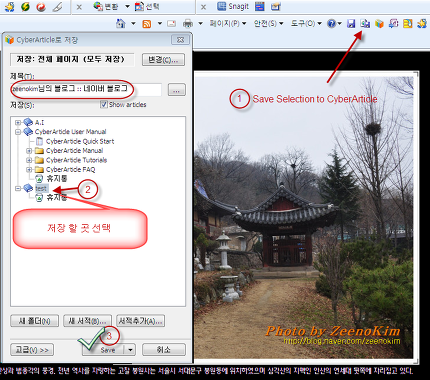Go to browser Home page icon

pyautogui.click(x=121, y=23)
